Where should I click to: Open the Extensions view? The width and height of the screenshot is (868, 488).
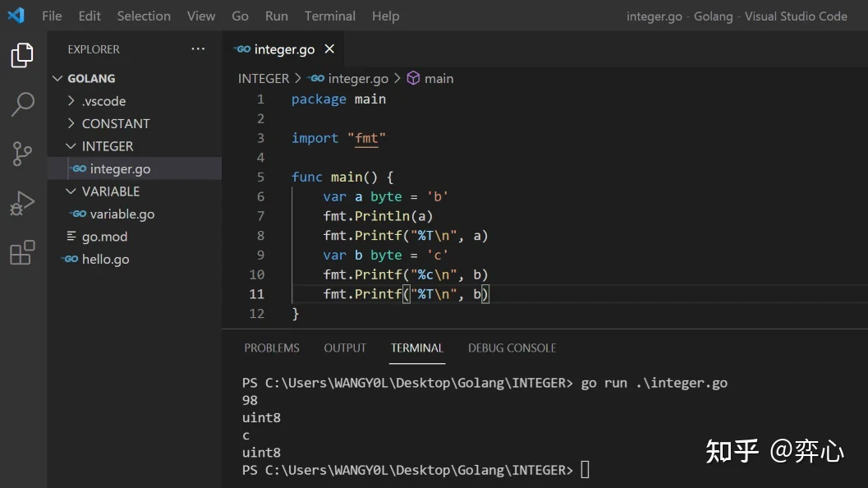tap(22, 252)
